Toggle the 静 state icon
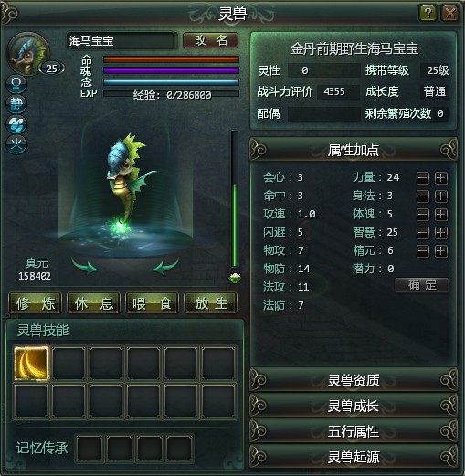This screenshot has height=476, width=465. tap(16, 104)
